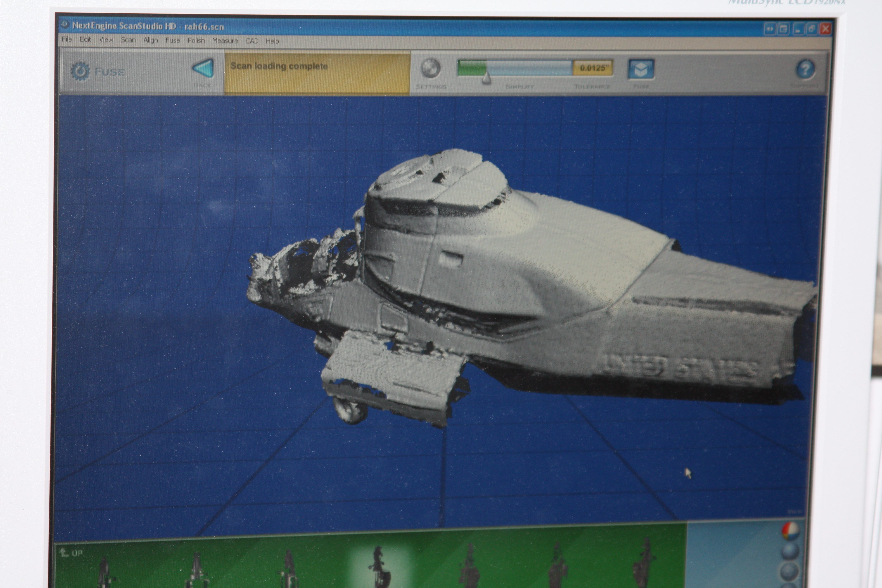Open the File menu

click(x=67, y=39)
